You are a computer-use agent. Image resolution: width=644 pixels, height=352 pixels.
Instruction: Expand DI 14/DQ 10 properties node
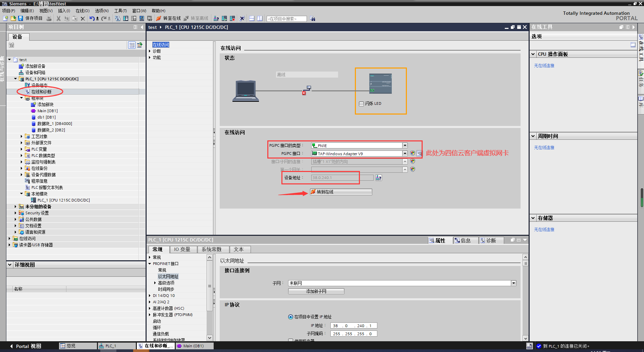[x=150, y=296]
